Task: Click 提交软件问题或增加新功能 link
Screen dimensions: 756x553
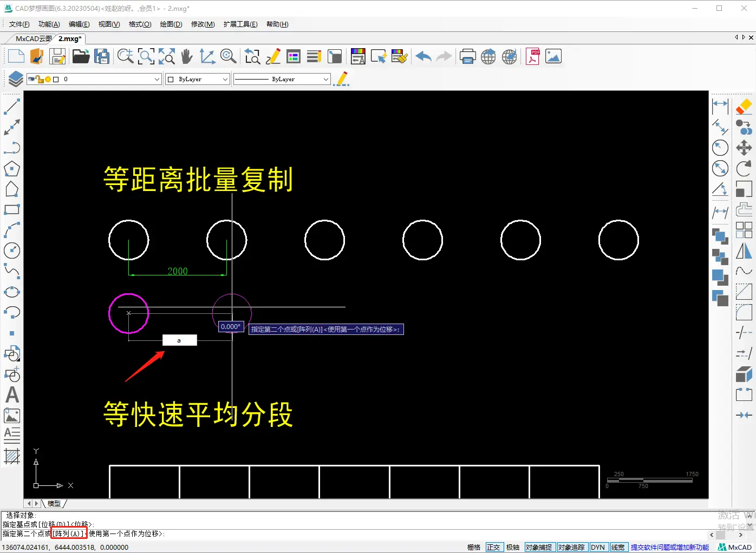Action: 669,547
